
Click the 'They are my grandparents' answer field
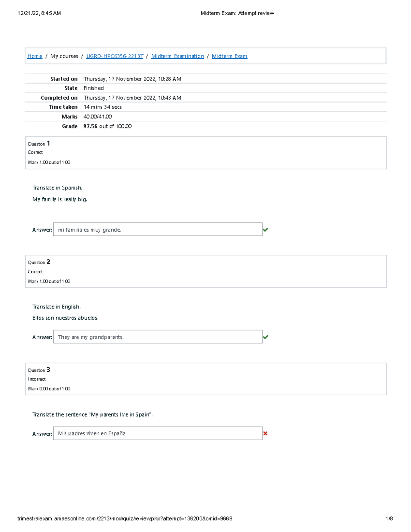click(x=158, y=337)
